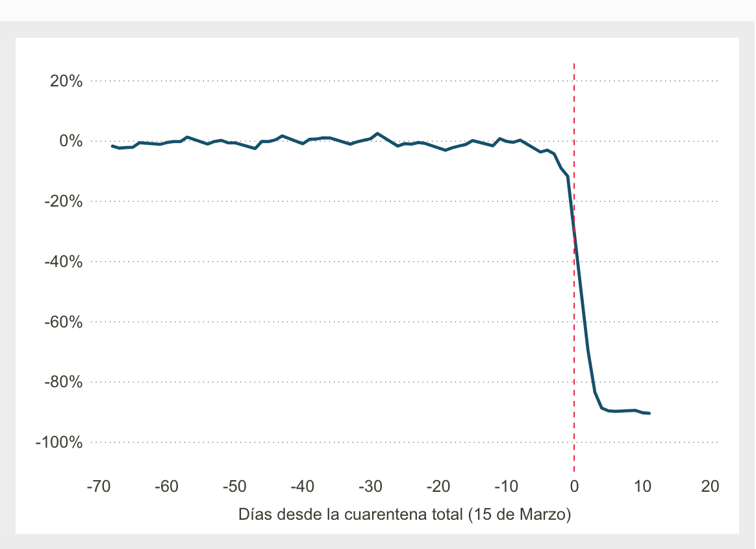Click the -20 x-axis tick label
Screen dimensions: 756x549
(x=438, y=487)
